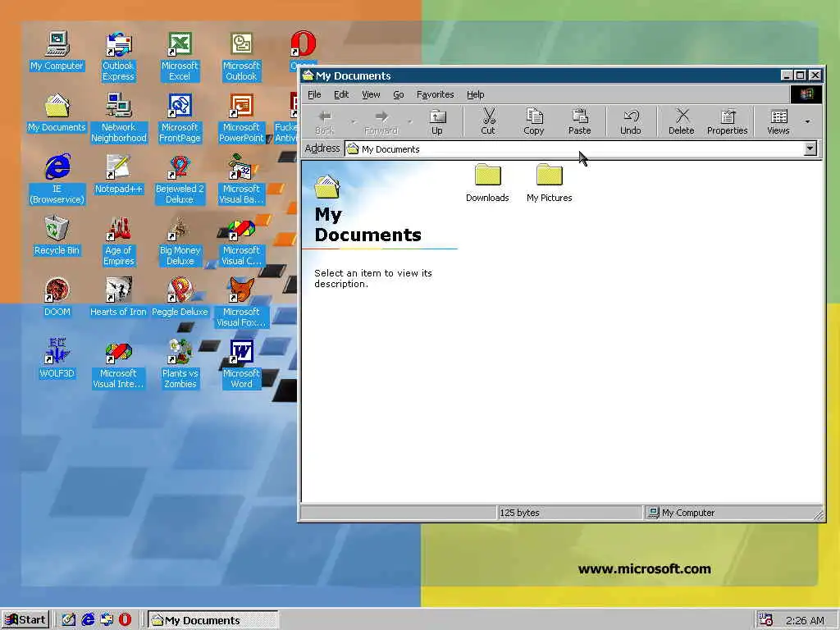The width and height of the screenshot is (840, 630).
Task: Select Network Neighborhood desktop icon
Action: point(118,118)
